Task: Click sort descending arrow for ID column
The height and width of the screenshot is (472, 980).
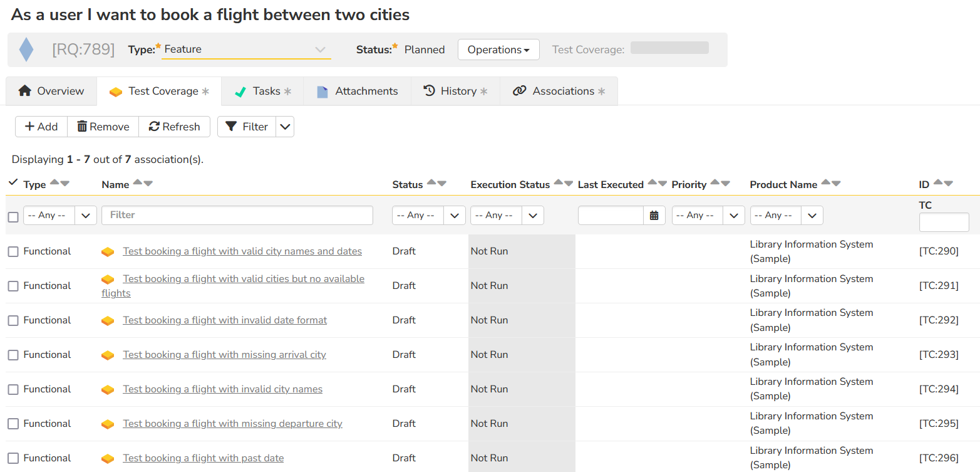Action: (948, 183)
